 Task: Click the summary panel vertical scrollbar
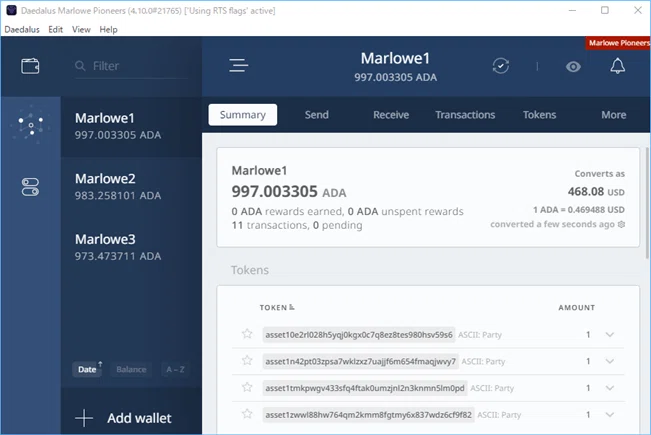[647, 203]
